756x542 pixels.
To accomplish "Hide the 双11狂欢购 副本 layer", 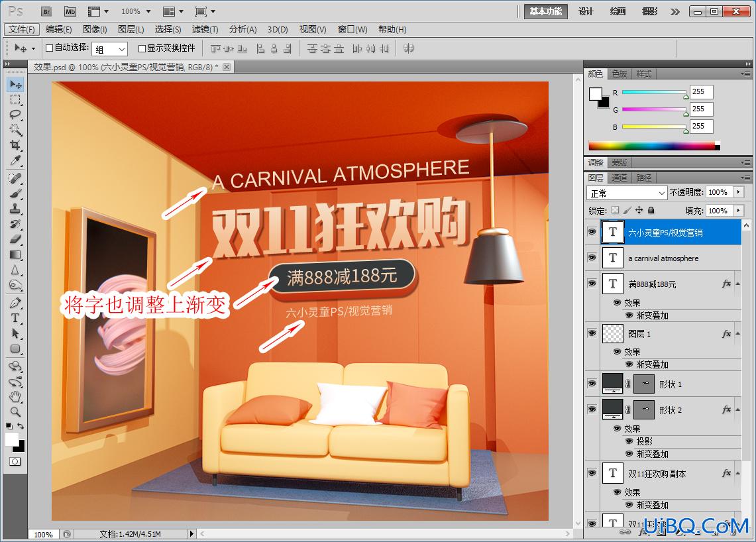I will point(592,473).
